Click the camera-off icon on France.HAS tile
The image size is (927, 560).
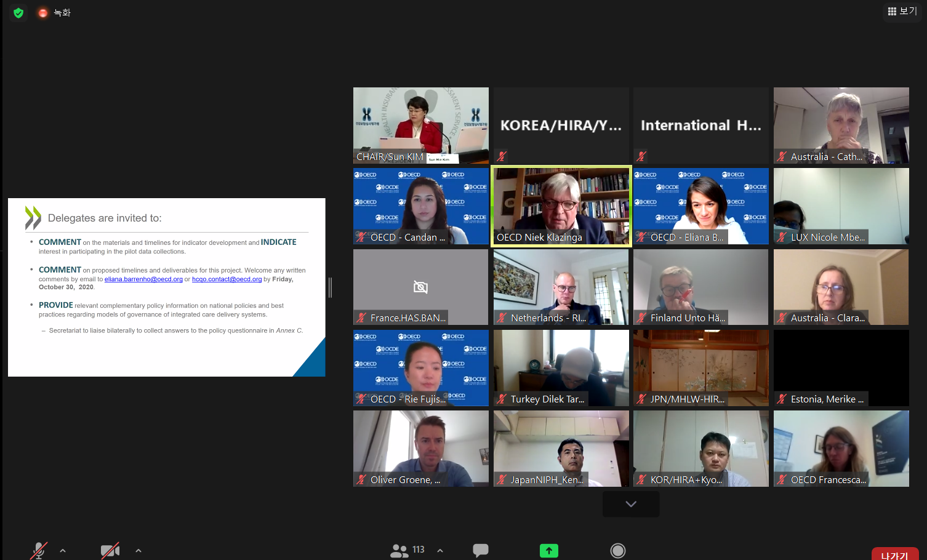(x=420, y=287)
